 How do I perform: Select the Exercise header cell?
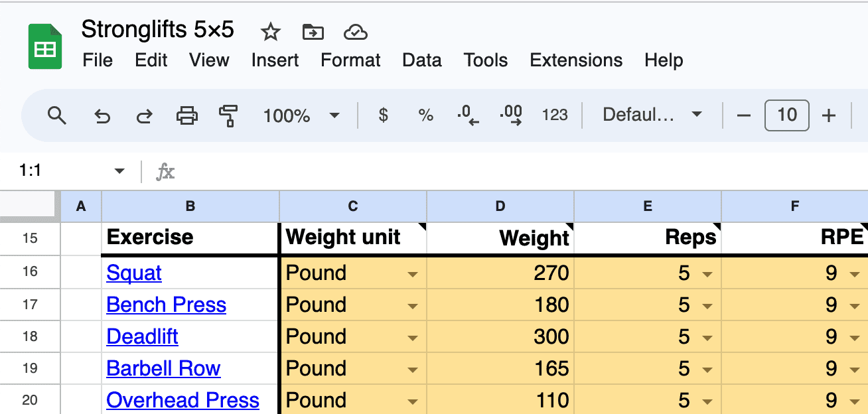point(190,238)
